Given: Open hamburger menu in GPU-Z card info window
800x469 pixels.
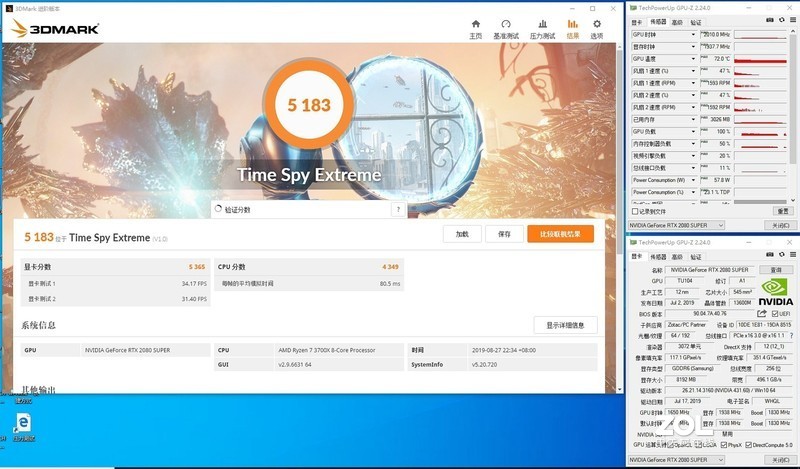Looking at the screenshot, I should [x=793, y=254].
